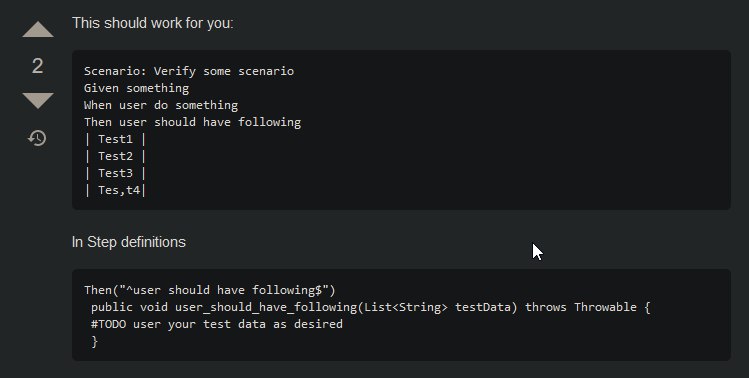Click the "This should work for you:" text

(x=153, y=23)
